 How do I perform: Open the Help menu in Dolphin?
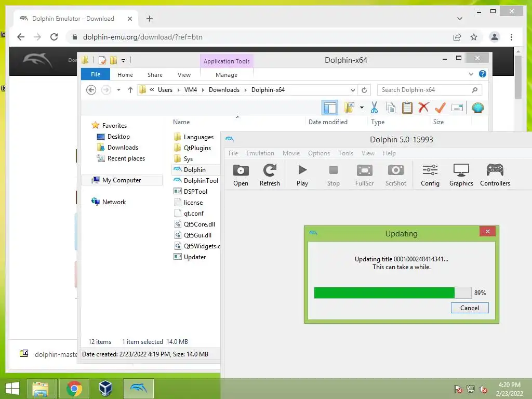coord(389,153)
